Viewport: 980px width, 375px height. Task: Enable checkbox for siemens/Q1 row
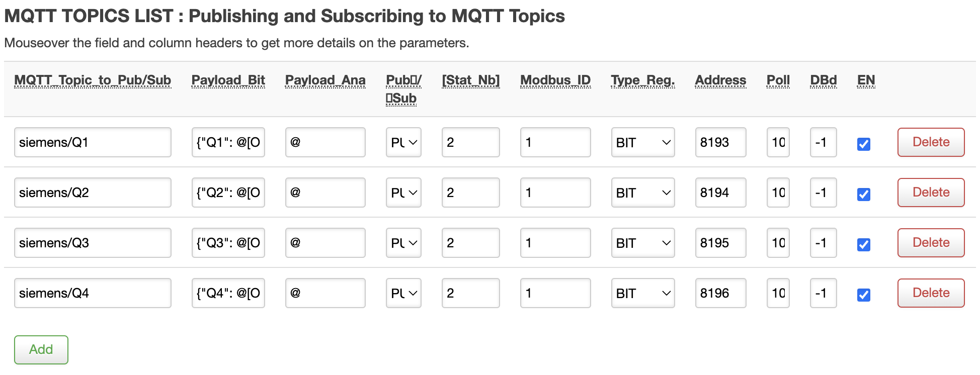863,144
